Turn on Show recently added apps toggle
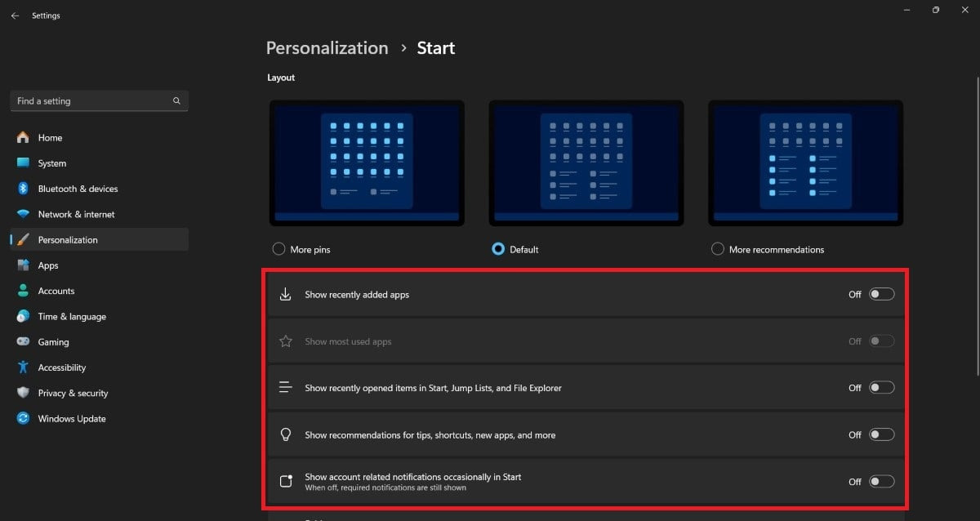 [881, 294]
